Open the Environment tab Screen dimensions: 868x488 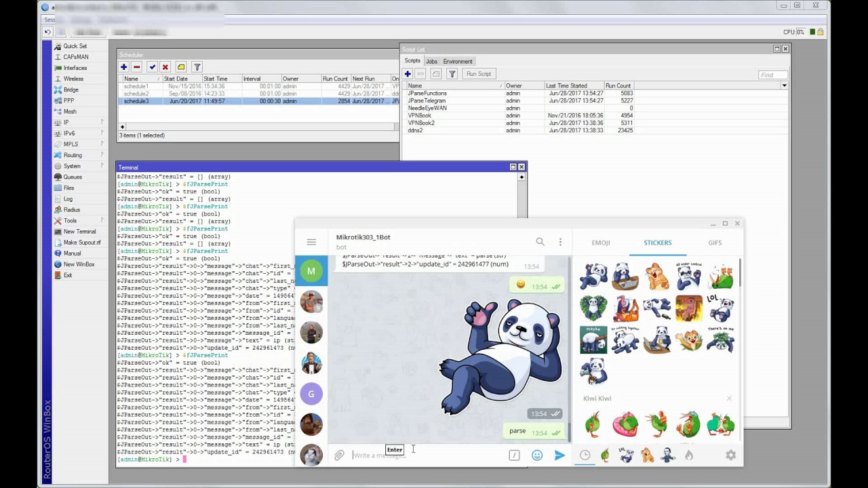pos(458,61)
